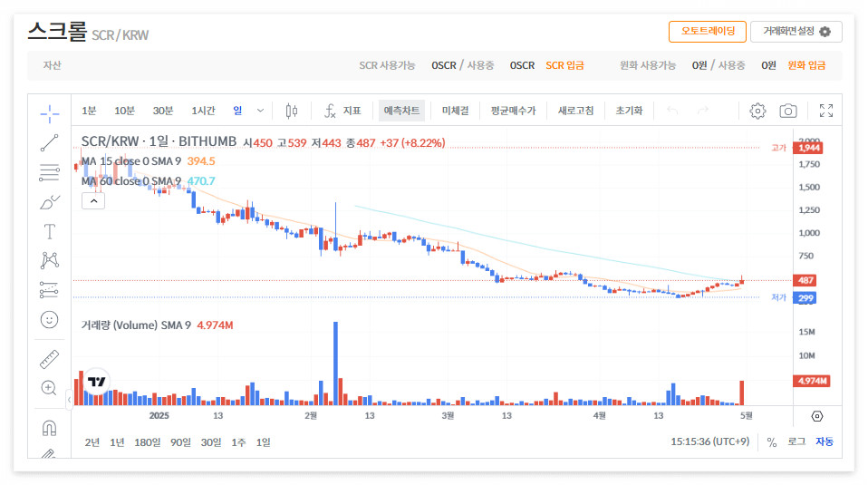
Task: Toggle percent scale mode
Action: click(772, 441)
